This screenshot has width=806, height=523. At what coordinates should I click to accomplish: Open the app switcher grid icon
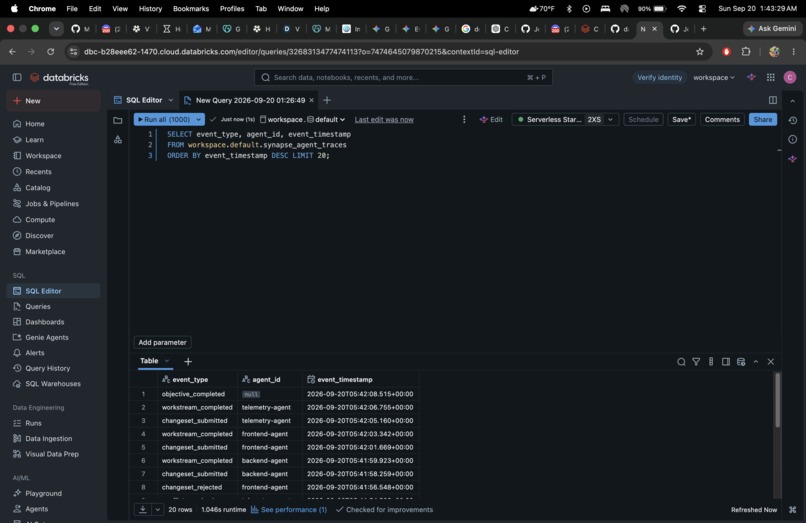pos(771,77)
